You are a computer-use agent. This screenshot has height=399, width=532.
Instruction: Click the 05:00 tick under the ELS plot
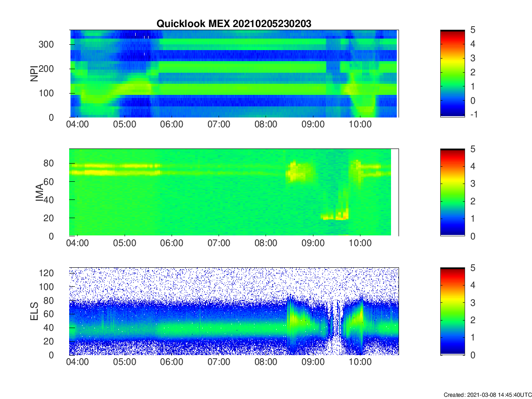click(125, 362)
